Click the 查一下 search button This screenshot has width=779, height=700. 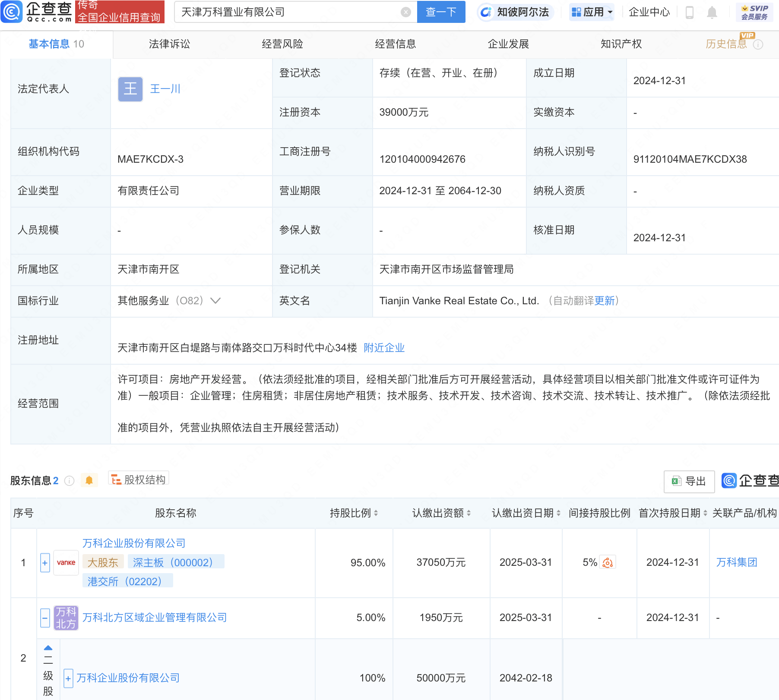click(441, 12)
